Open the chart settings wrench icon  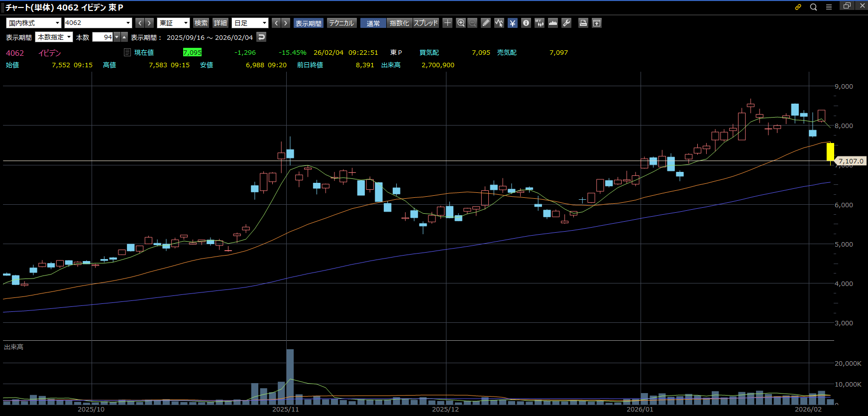(x=566, y=23)
